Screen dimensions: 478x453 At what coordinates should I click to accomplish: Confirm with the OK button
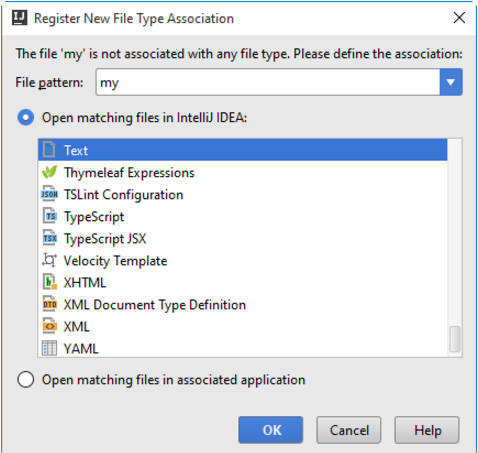pyautogui.click(x=271, y=430)
